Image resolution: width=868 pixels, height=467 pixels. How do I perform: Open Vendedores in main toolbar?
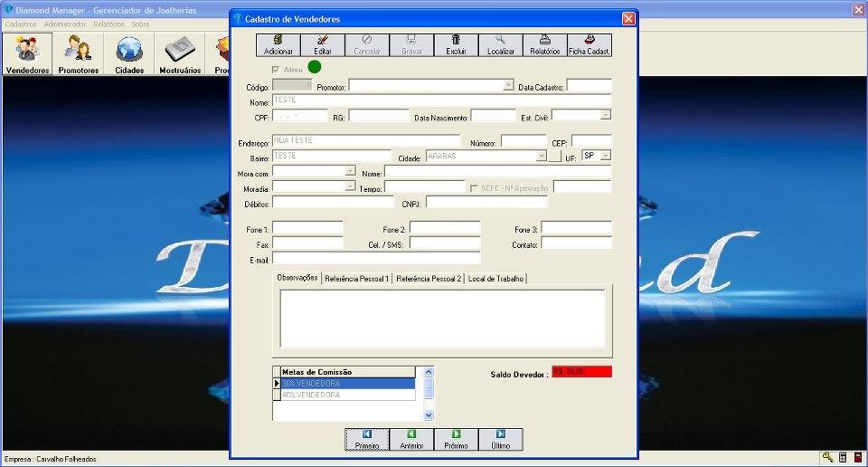click(x=27, y=55)
